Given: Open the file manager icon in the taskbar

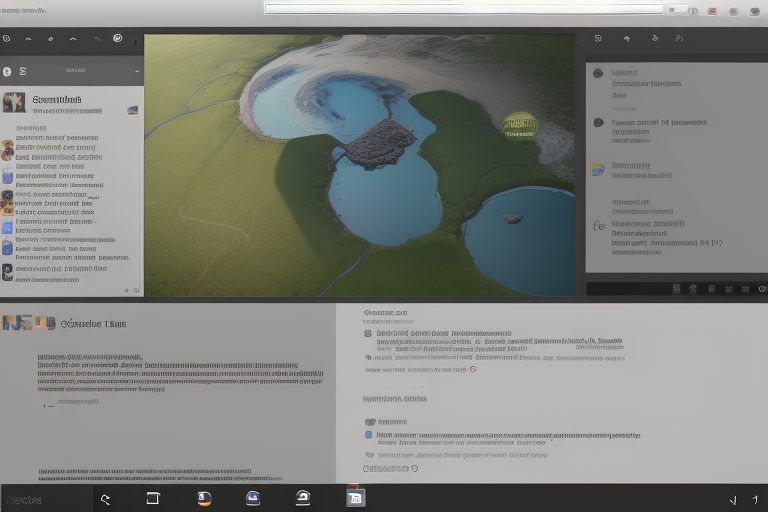Looking at the screenshot, I should (x=355, y=498).
